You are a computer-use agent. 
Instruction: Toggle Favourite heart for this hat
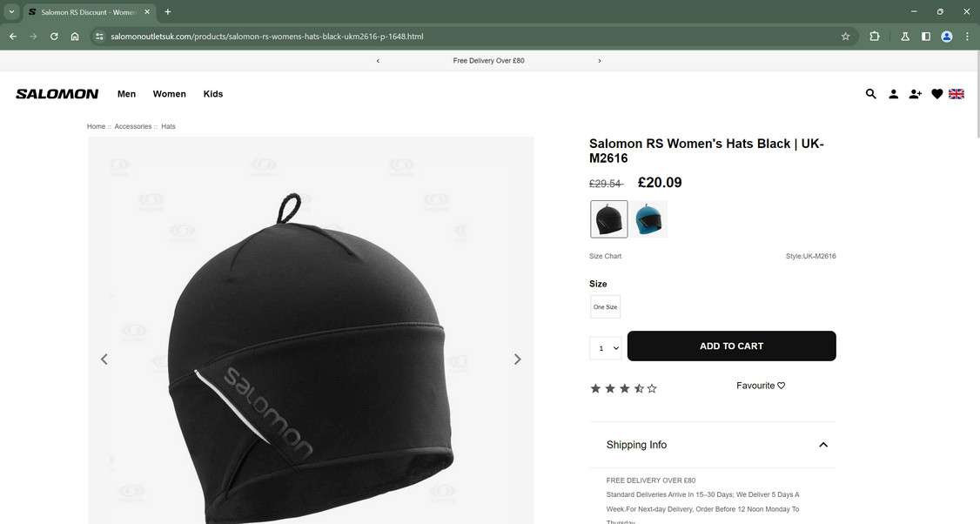pyautogui.click(x=781, y=386)
